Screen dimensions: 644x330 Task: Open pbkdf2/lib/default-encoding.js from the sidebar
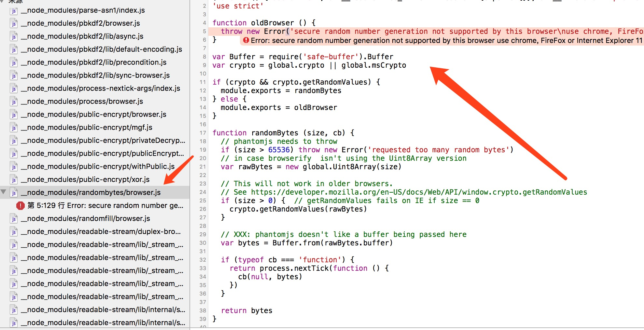[101, 49]
